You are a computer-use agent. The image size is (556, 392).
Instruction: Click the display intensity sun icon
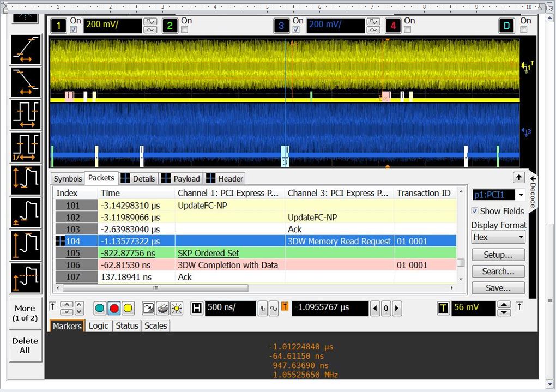click(x=177, y=308)
